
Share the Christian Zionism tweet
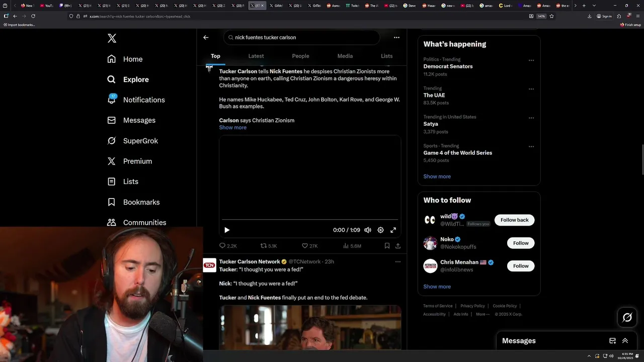click(398, 246)
